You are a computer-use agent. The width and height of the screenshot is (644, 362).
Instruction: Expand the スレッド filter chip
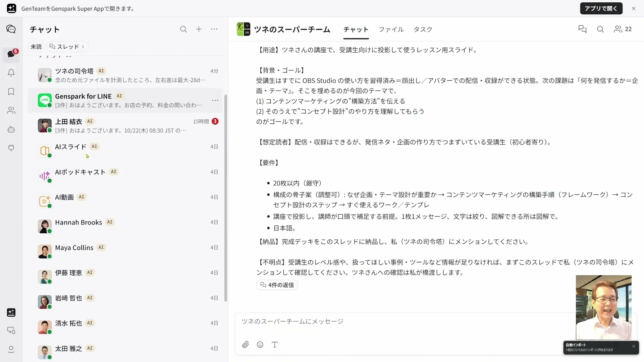67,47
